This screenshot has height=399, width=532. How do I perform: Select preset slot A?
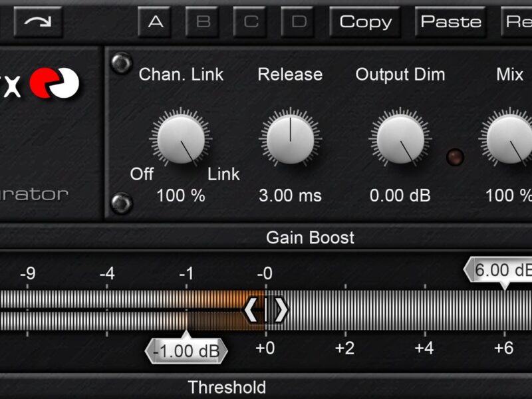[x=155, y=21]
